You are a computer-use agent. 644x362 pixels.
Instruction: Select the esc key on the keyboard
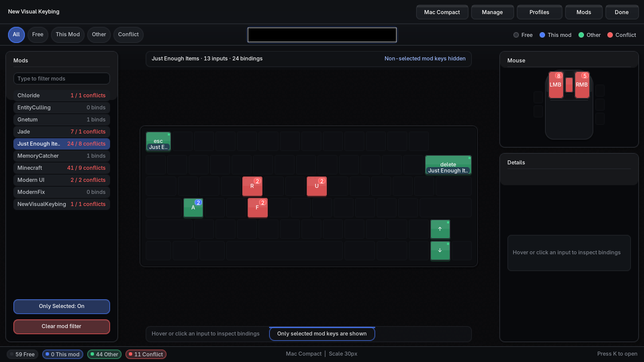[x=158, y=141]
